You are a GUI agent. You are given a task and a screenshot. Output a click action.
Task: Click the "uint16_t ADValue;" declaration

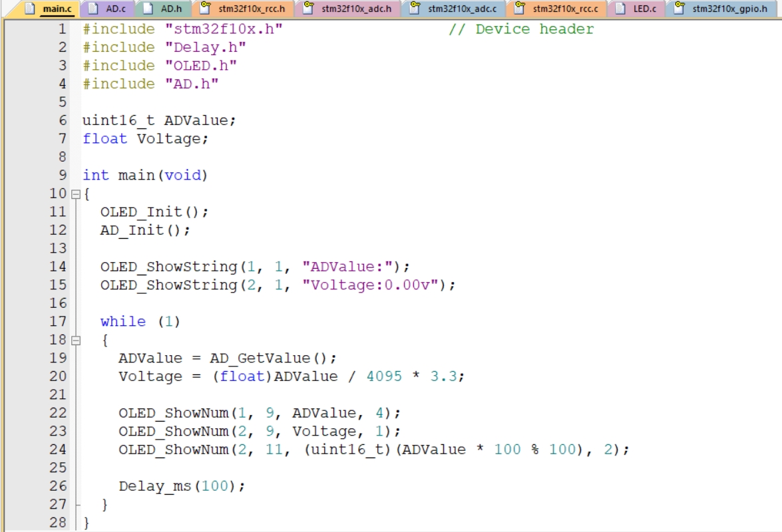click(x=159, y=120)
